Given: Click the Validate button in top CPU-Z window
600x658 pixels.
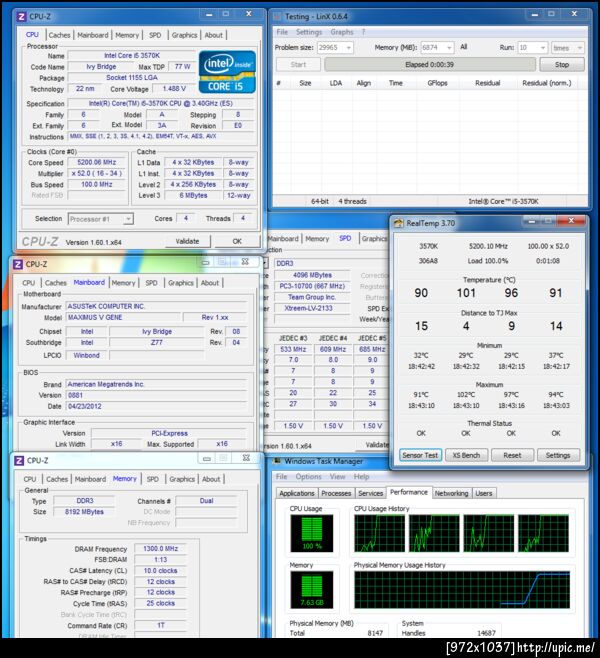Looking at the screenshot, I should coord(187,241).
